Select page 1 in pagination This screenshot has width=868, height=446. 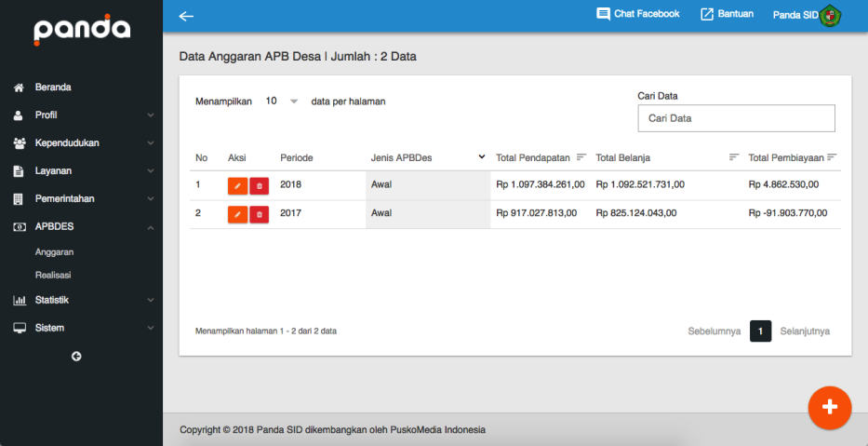click(x=761, y=331)
